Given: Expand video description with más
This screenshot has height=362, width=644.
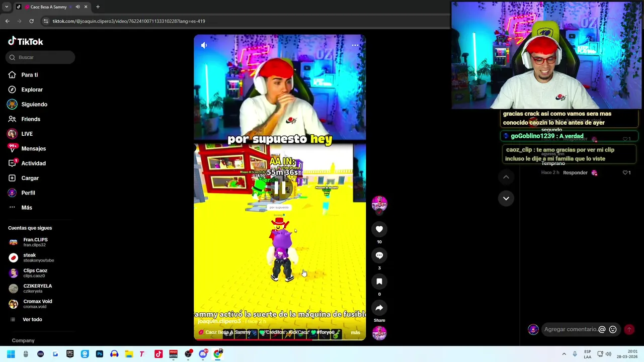Looking at the screenshot, I should click(x=355, y=332).
